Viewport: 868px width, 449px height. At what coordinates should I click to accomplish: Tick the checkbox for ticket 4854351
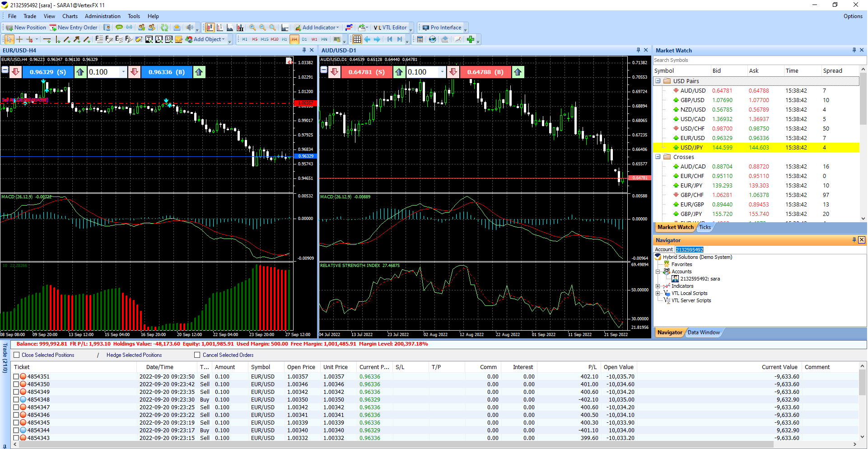point(16,376)
